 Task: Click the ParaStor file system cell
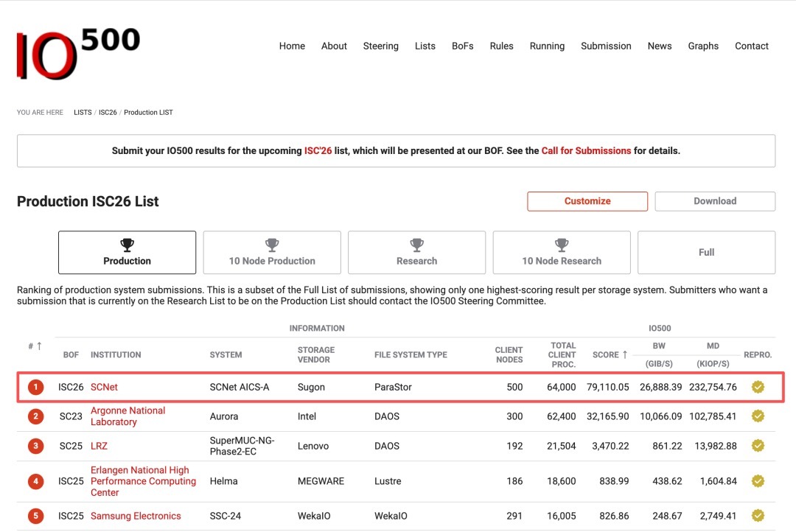click(x=393, y=387)
